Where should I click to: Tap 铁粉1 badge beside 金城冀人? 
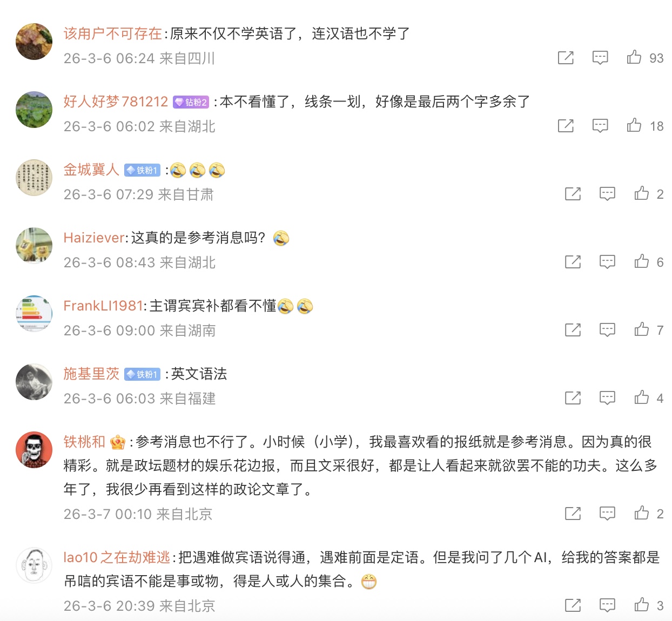(x=142, y=170)
